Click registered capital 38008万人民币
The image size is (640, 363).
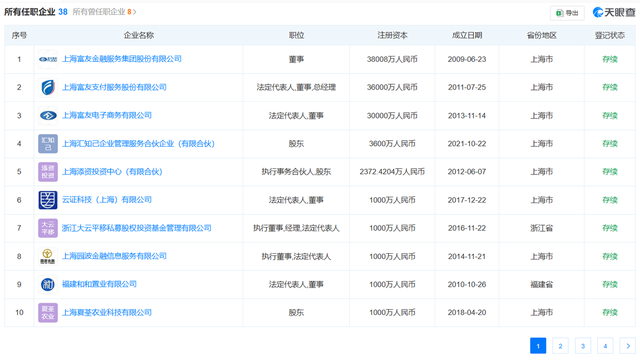392,59
